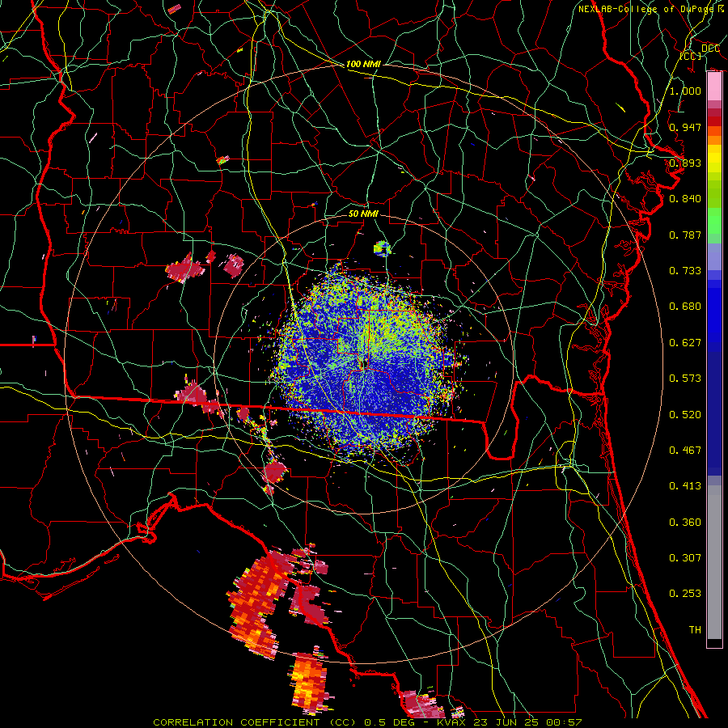728x728 pixels.
Task: Click the 0.360 scale value
Action: point(685,523)
